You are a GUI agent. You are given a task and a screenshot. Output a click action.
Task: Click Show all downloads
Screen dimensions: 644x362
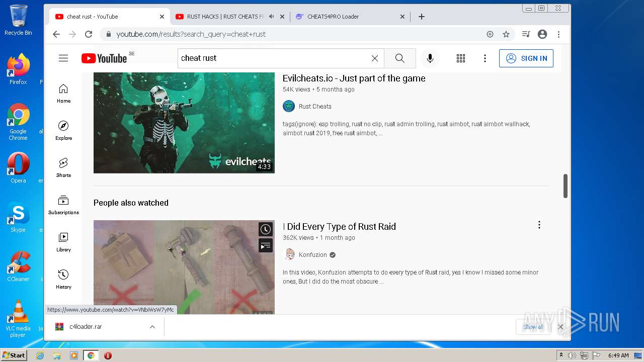533,327
